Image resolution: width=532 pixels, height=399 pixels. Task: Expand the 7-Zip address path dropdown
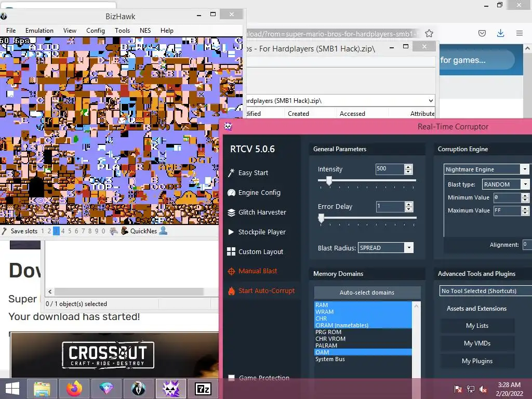[430, 100]
